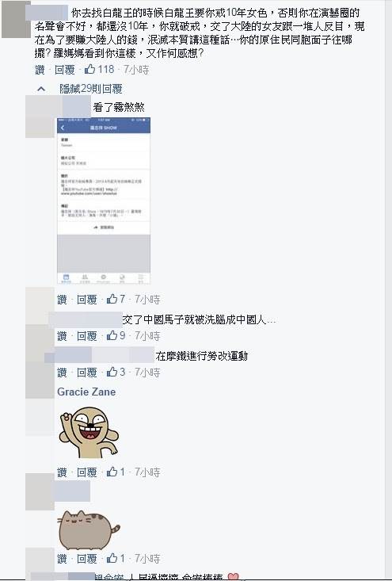The height and width of the screenshot is (581, 392).
Task: Click thumbs-up icon under the cat sticker
Action: 112,558
